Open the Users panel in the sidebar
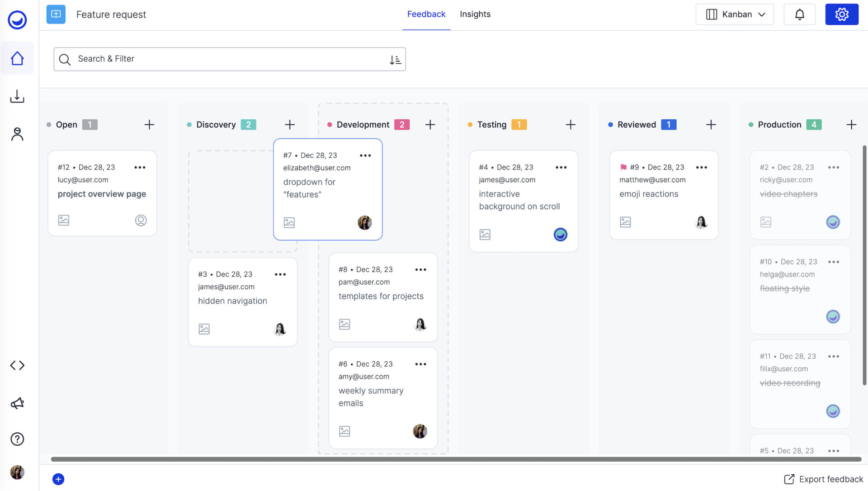The image size is (868, 491). coord(17,134)
